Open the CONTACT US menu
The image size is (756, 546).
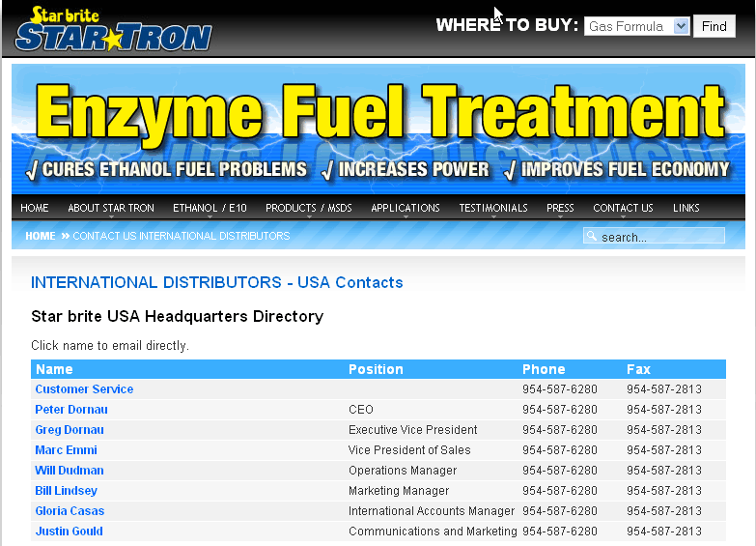point(623,208)
